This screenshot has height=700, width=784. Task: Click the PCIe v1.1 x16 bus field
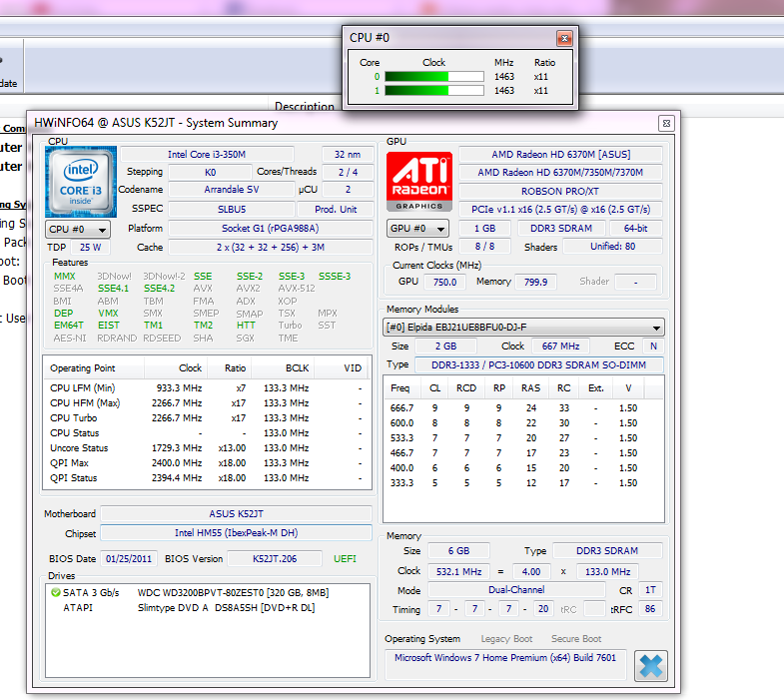click(x=561, y=209)
